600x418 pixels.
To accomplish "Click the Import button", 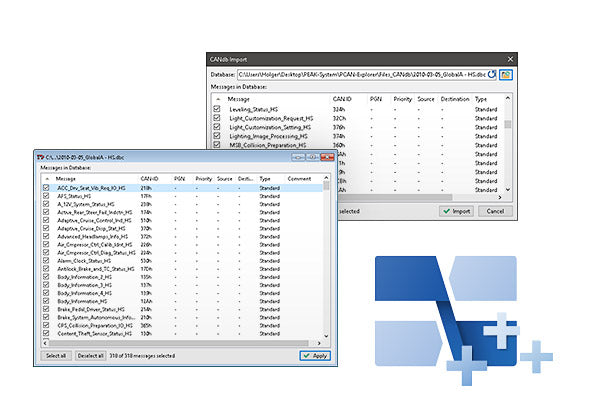I will click(458, 211).
